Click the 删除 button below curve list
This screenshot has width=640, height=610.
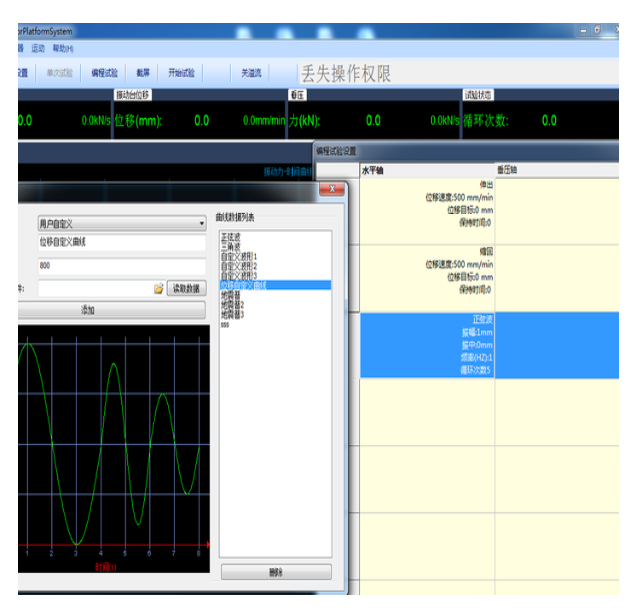coord(275,572)
